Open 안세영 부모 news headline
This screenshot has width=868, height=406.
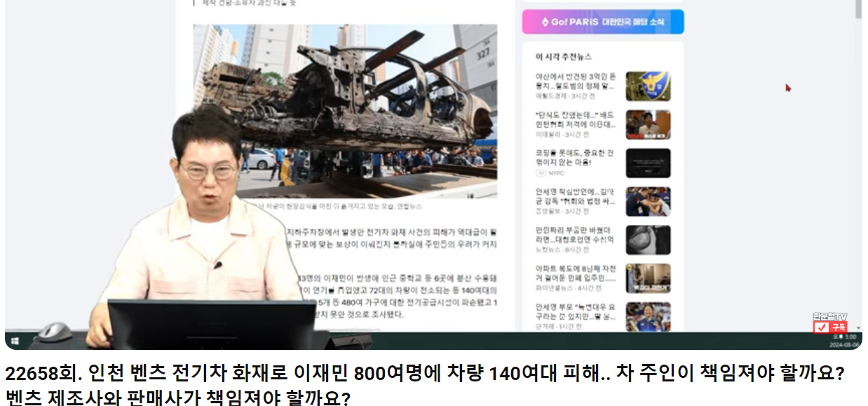(x=575, y=311)
